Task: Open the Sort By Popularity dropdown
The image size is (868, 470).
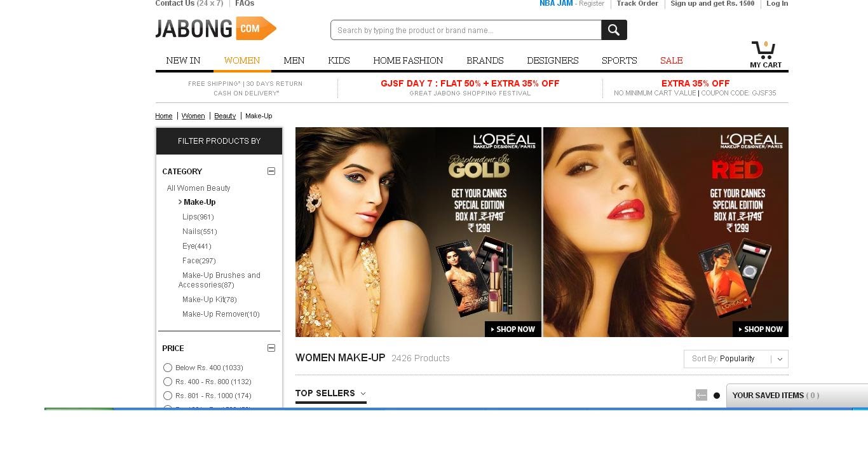Action: [736, 359]
